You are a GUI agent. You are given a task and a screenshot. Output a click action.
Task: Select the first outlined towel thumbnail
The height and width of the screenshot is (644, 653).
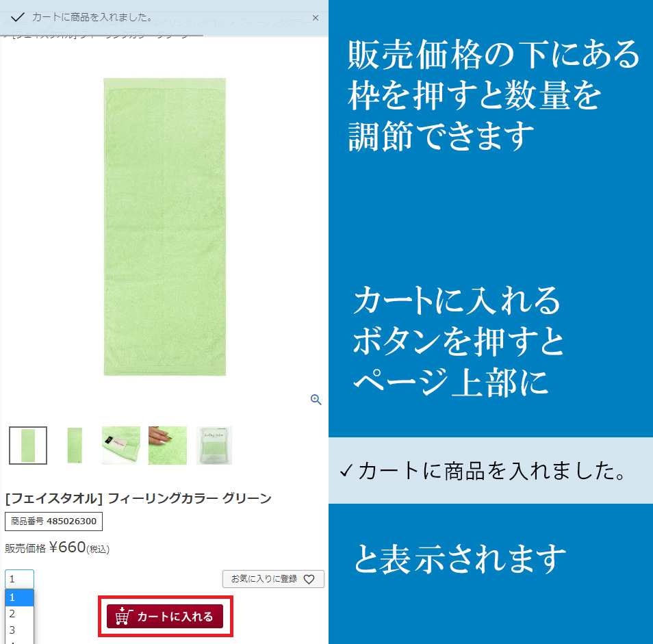click(28, 446)
